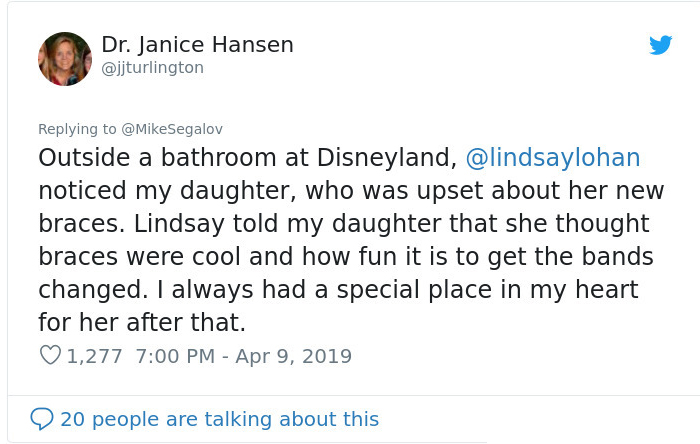The height and width of the screenshot is (444, 700).
Task: Click the 'braces. Lindsay told my daughter' line
Action: 344,224
